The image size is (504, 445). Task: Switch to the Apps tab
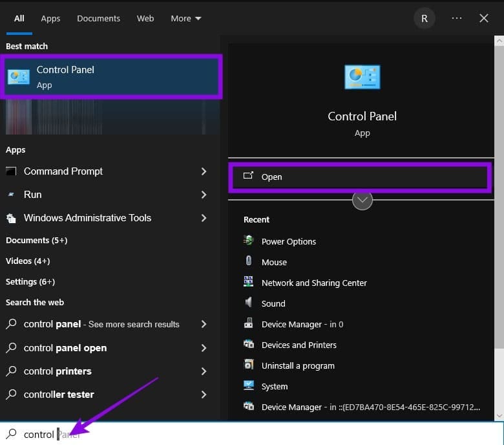click(50, 18)
